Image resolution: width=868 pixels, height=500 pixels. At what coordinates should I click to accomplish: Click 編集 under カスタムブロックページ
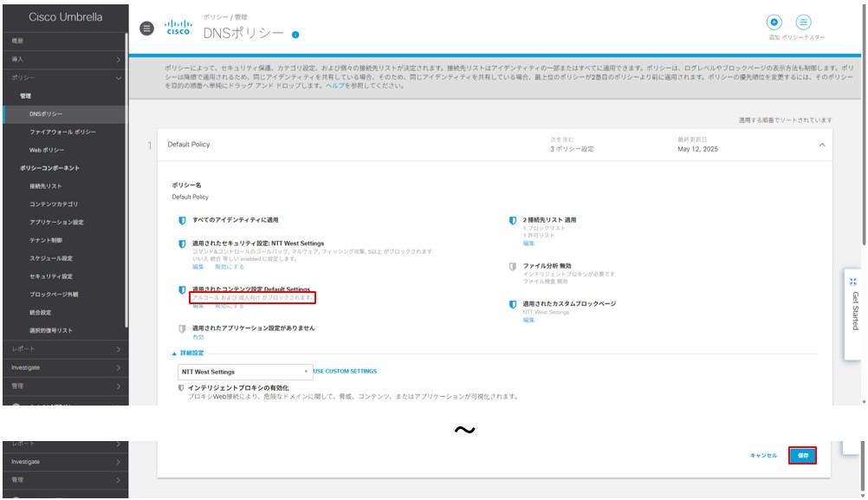coord(528,320)
